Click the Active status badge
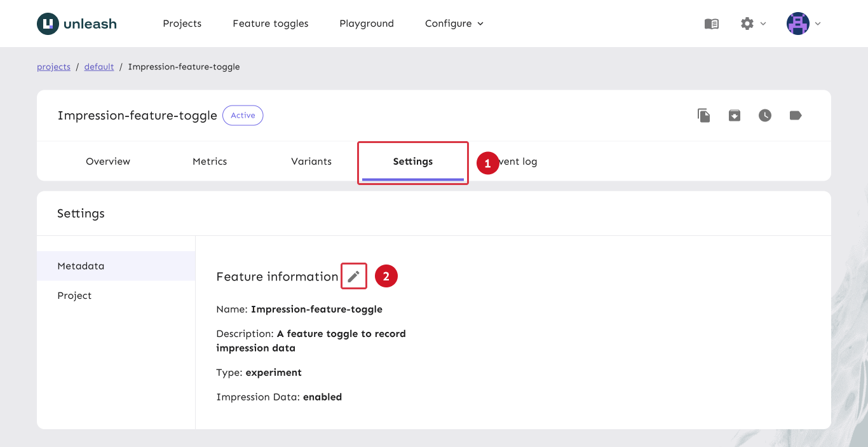 pos(243,115)
